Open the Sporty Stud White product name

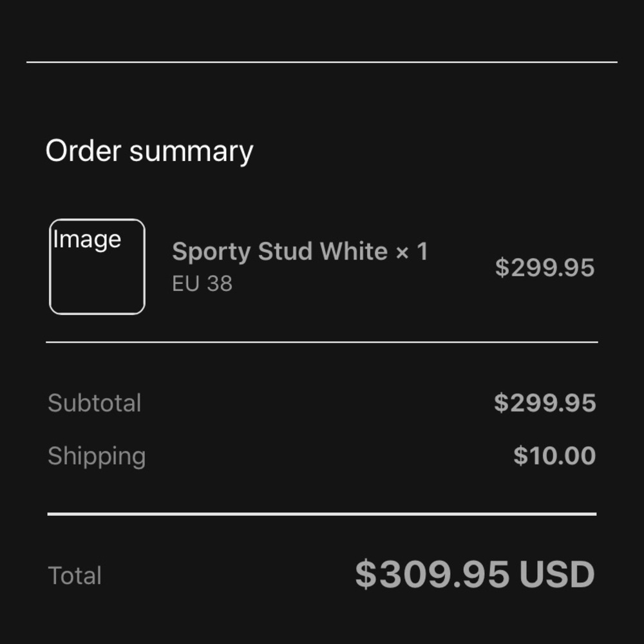tap(279, 251)
